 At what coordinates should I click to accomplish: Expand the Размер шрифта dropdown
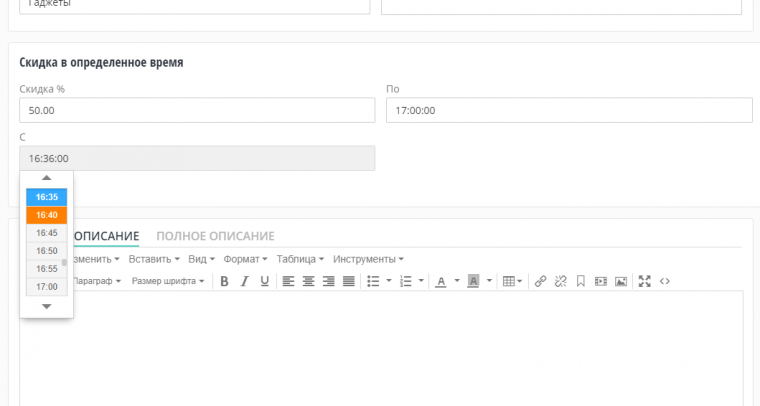pos(168,281)
